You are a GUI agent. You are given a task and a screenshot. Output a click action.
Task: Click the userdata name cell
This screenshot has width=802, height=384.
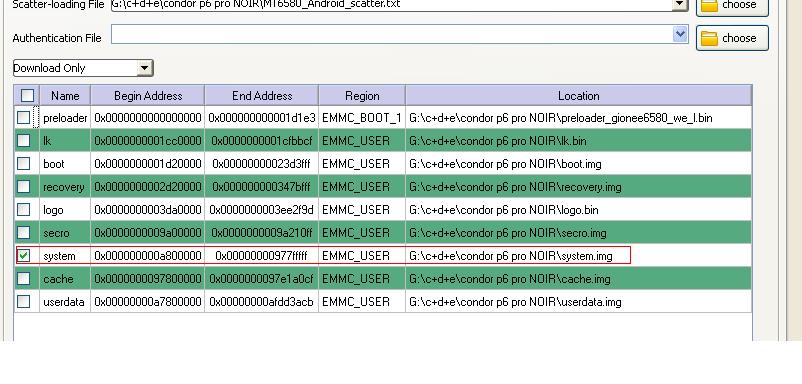pos(65,302)
